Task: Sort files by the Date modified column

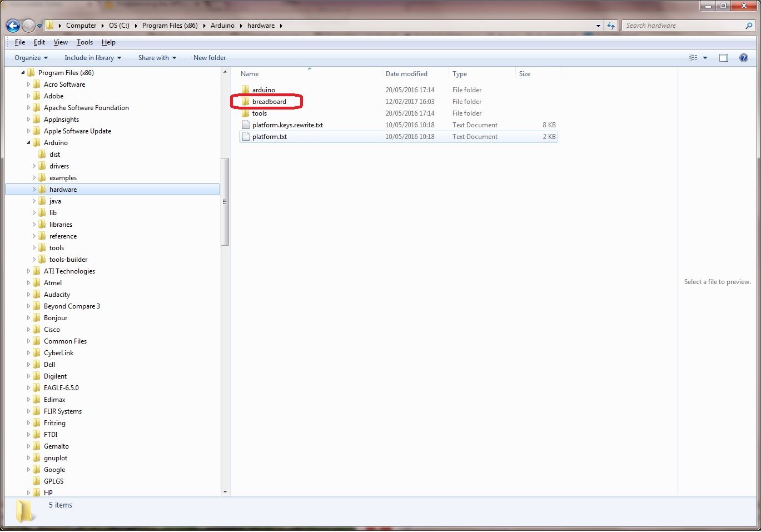Action: point(407,73)
